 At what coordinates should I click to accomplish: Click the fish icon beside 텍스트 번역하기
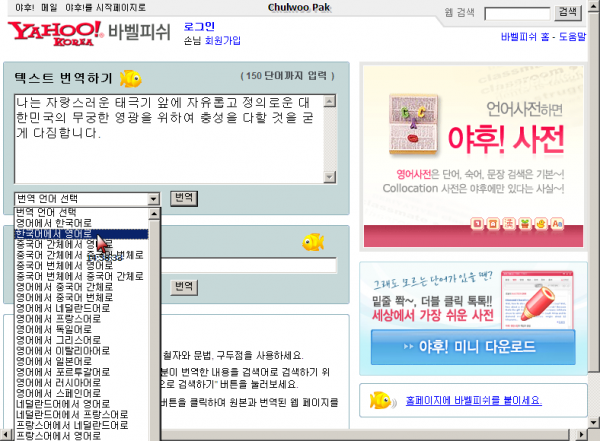coord(130,79)
